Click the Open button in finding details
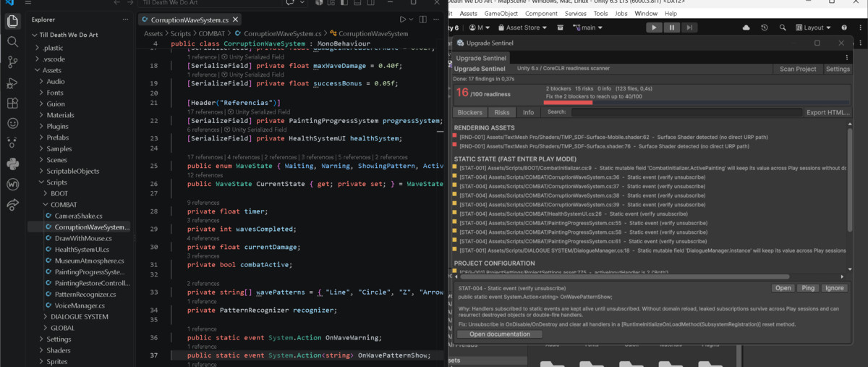 coord(783,288)
